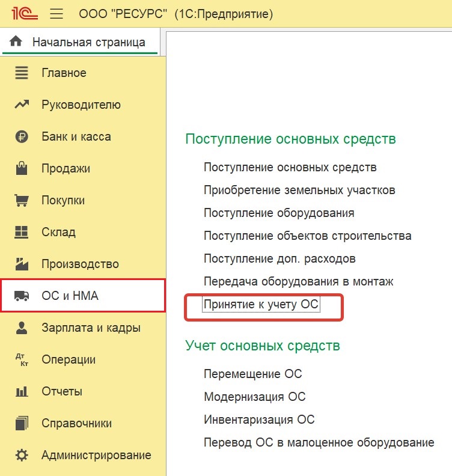
Task: Open the Операции section
Action: click(83, 360)
